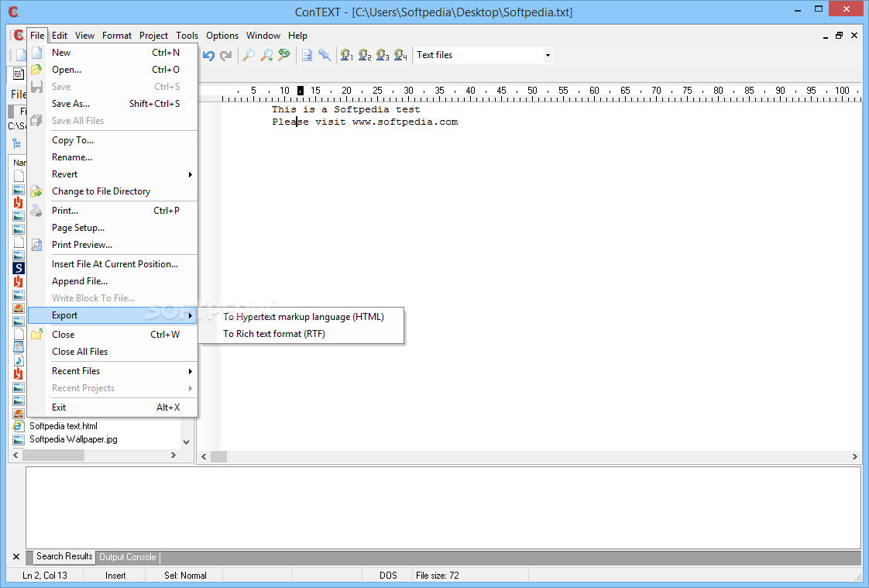Close the bottom output panel with X
This screenshot has width=869, height=588.
[x=16, y=556]
